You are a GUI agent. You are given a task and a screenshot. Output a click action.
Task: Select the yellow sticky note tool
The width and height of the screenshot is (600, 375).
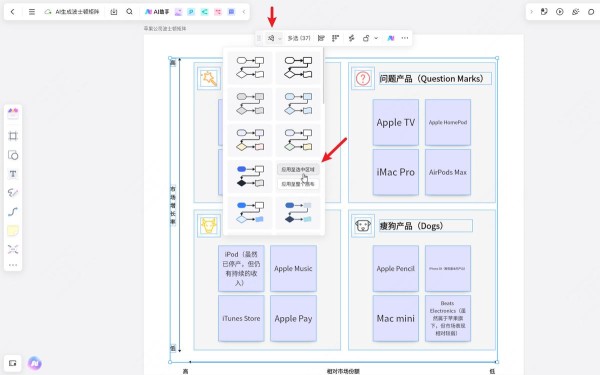(13, 231)
